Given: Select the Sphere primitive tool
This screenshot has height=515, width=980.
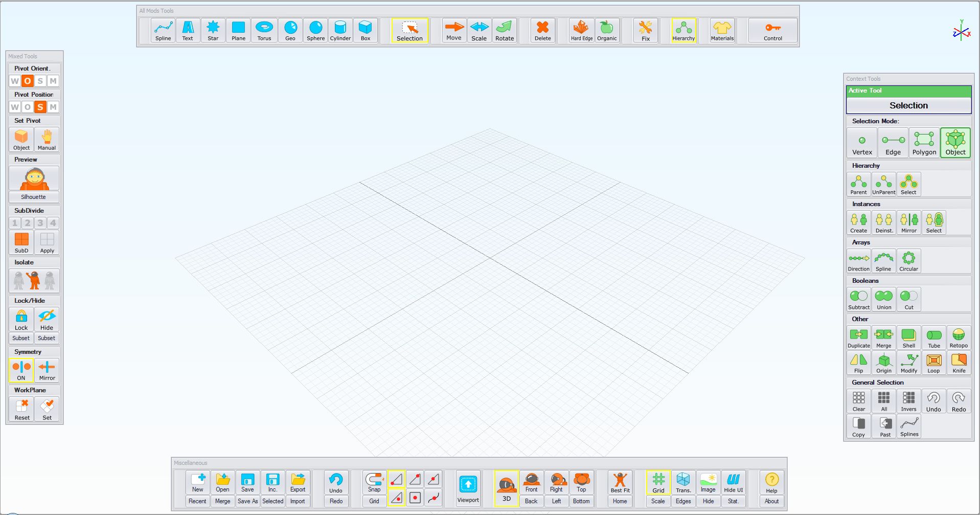Looking at the screenshot, I should 315,30.
